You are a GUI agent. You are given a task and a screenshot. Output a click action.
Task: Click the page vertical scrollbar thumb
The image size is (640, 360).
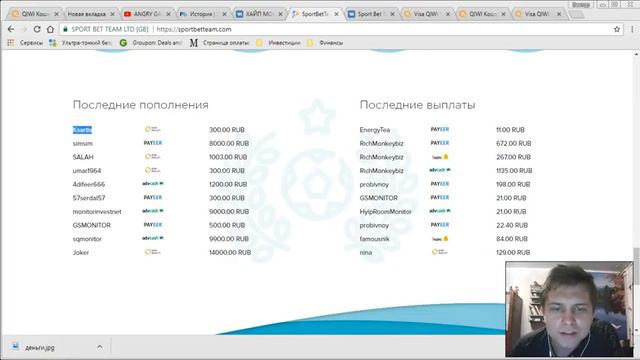636,266
